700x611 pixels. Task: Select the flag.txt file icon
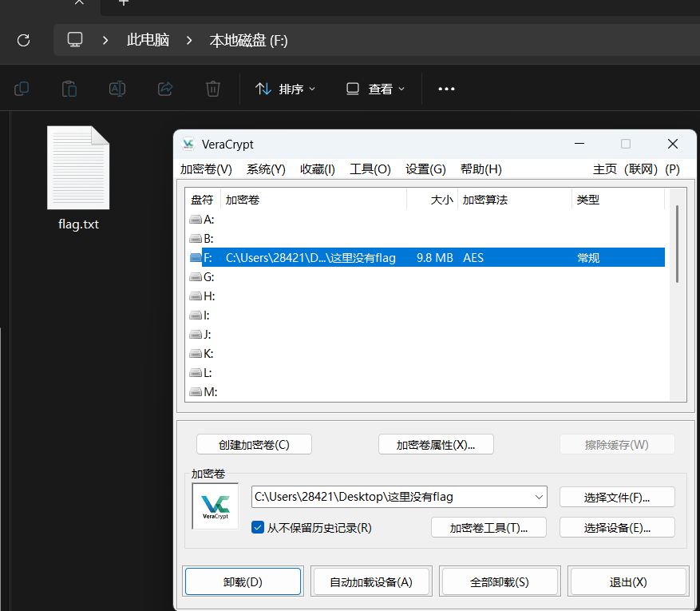point(78,168)
